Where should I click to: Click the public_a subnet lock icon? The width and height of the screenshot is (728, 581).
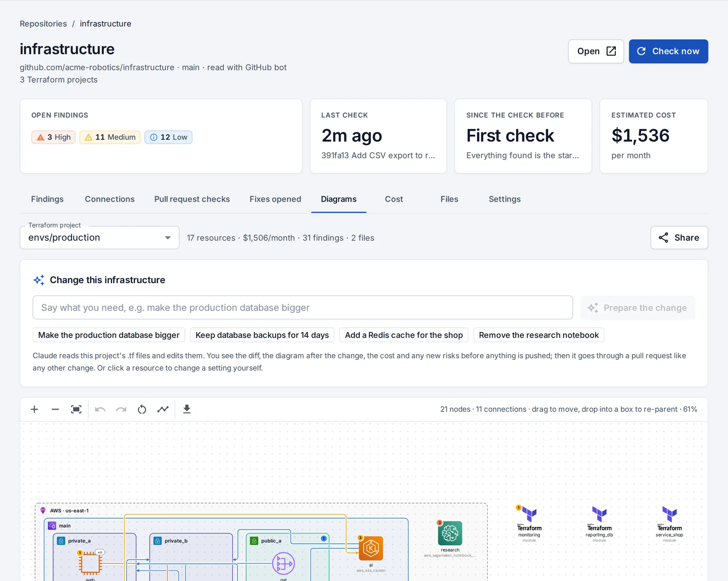click(254, 541)
